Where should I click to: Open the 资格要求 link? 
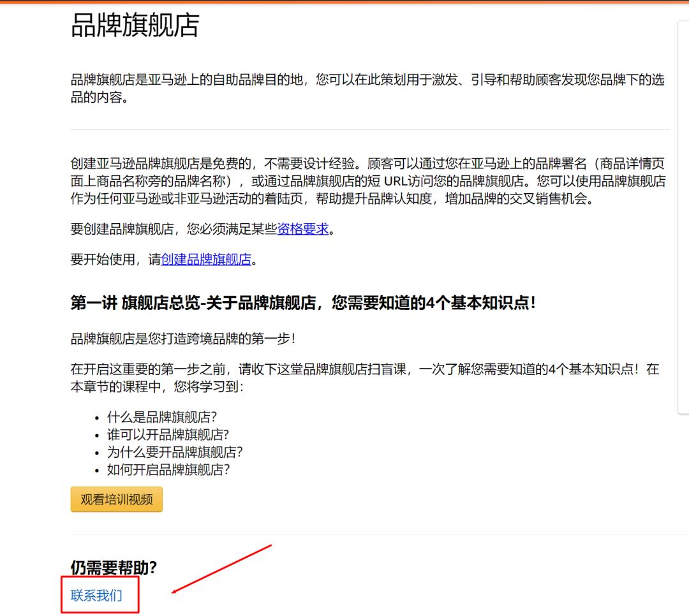(x=303, y=228)
